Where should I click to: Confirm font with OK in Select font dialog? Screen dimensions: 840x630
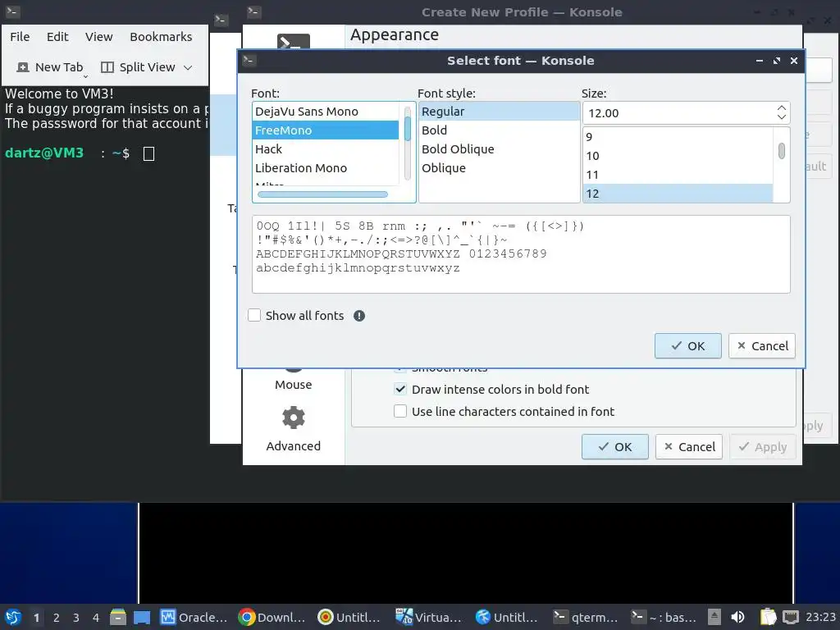coord(688,345)
